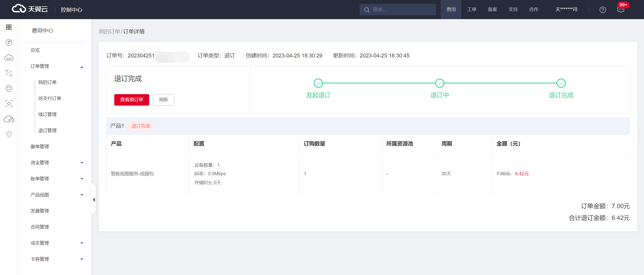The height and width of the screenshot is (275, 644).
Task: Open message notifications with 99+ badge
Action: pos(621,10)
